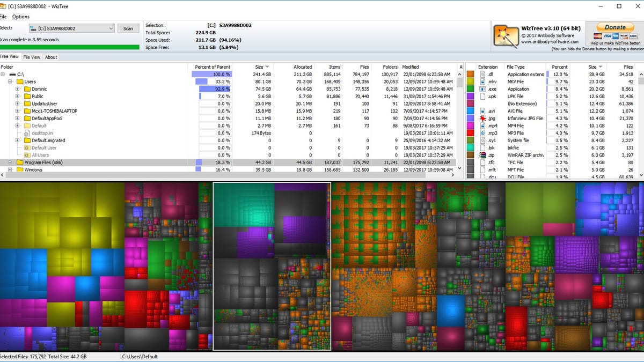The width and height of the screenshot is (644, 362).
Task: Click the desktop.ini file icon
Action: point(27,133)
